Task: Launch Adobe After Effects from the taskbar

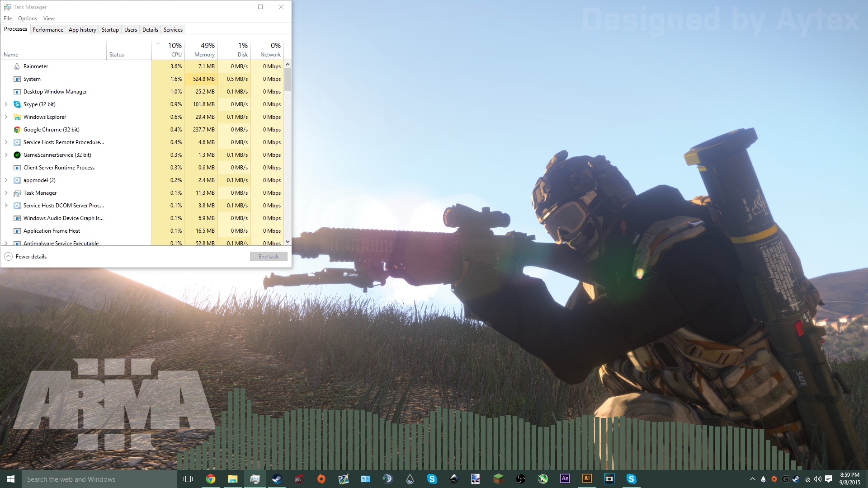Action: pos(565,479)
